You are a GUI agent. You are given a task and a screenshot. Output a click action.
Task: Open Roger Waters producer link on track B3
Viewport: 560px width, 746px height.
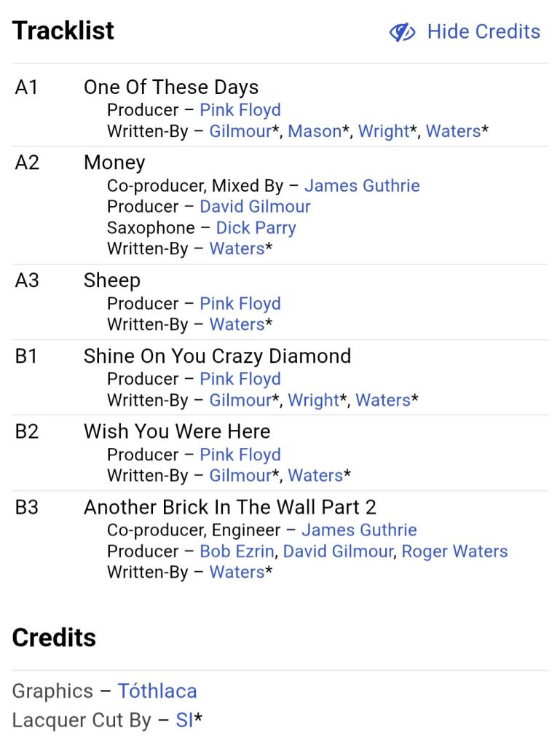454,551
